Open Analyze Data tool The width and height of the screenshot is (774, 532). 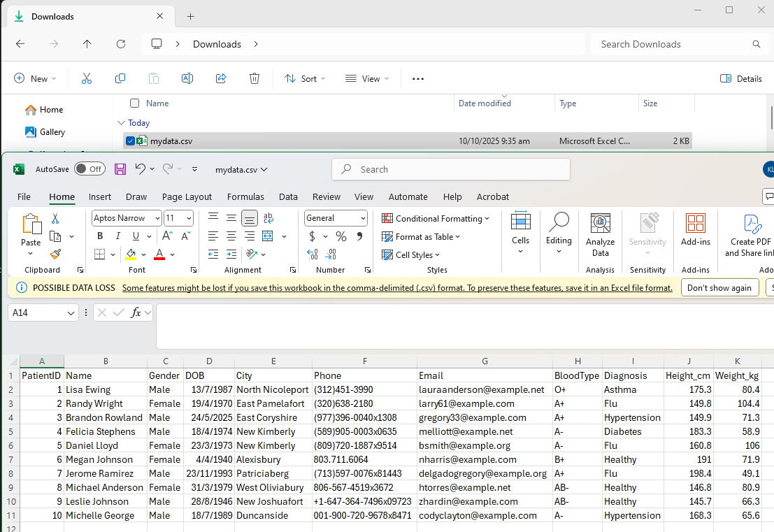(x=600, y=235)
